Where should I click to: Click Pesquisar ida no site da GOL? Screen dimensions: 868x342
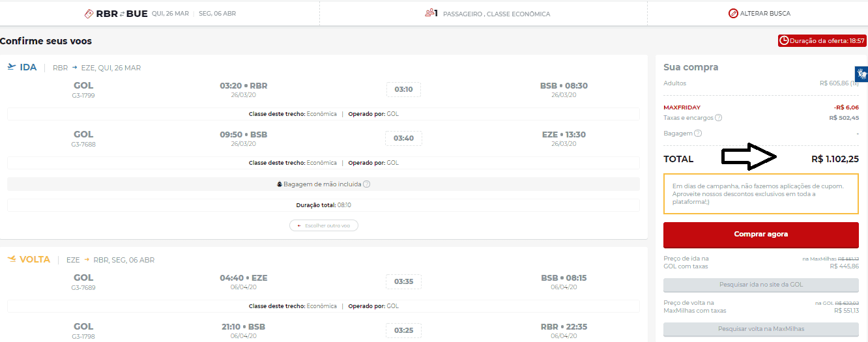pos(760,285)
